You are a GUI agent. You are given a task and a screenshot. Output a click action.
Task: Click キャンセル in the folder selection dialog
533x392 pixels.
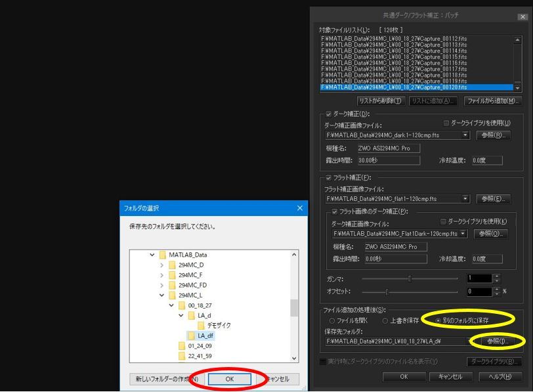coord(278,379)
